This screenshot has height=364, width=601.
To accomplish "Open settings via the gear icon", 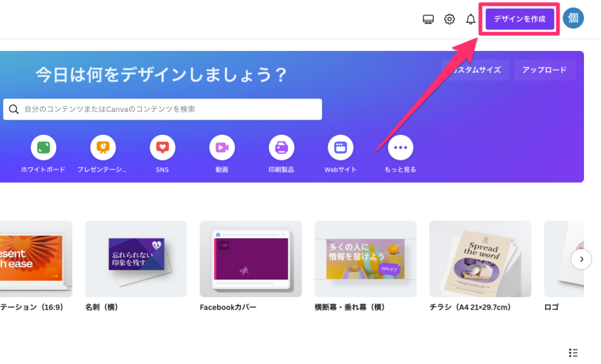I will click(x=449, y=19).
